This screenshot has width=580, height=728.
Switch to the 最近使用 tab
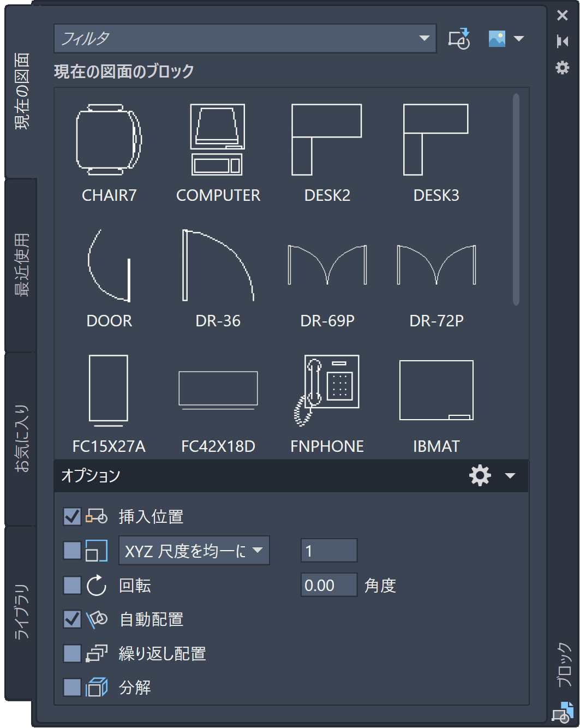[21, 265]
